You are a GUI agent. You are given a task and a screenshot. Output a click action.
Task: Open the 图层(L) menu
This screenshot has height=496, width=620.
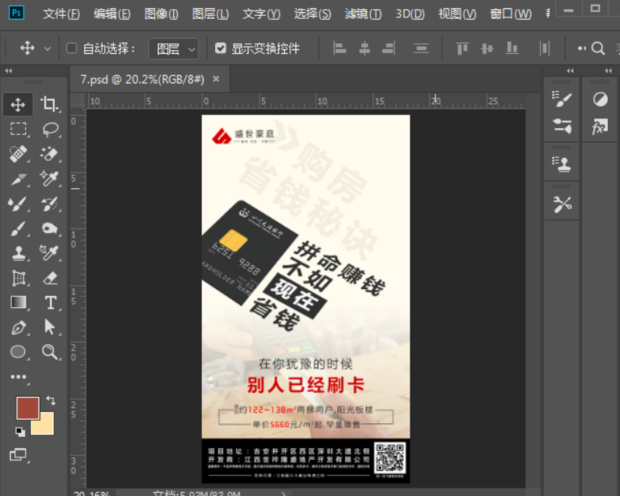pyautogui.click(x=210, y=14)
